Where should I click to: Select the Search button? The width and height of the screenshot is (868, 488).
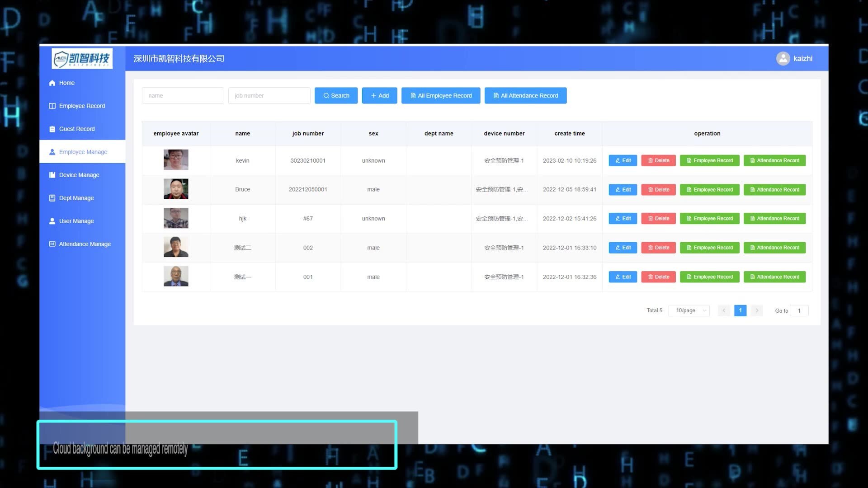pyautogui.click(x=335, y=95)
